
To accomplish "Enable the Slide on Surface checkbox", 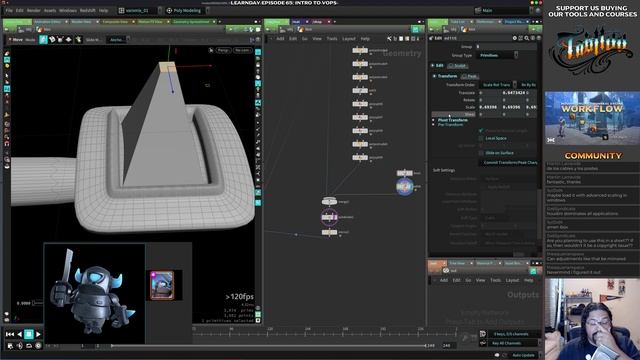I will pyautogui.click(x=481, y=153).
